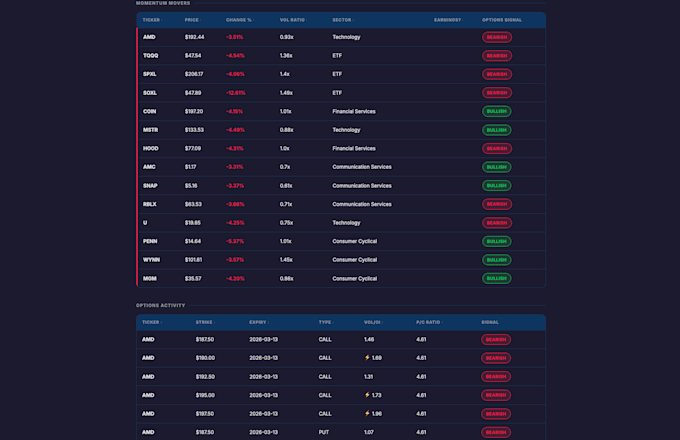Select the U ticker

coord(145,223)
